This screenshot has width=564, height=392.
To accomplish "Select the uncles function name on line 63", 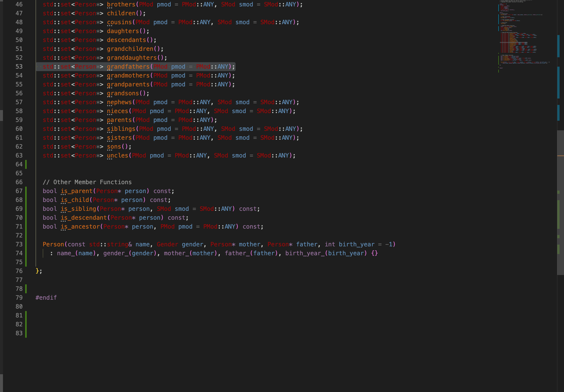I will point(118,155).
